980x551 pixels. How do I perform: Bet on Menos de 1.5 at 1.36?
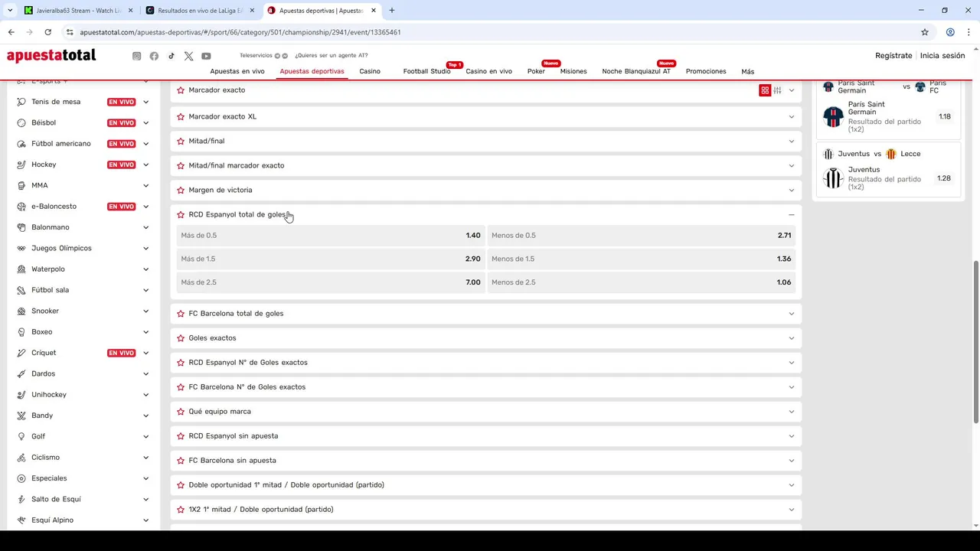pos(642,259)
